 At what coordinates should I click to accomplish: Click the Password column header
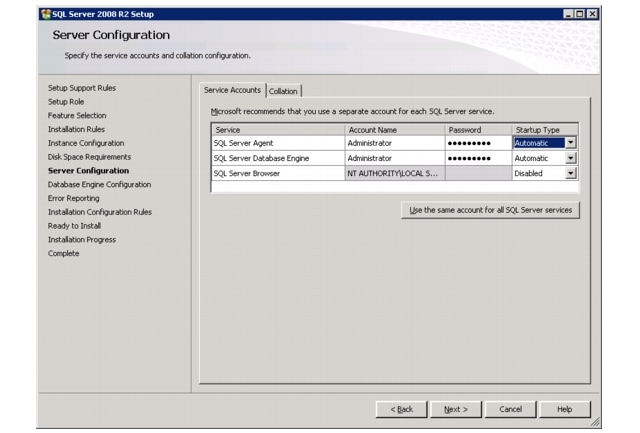[478, 130]
